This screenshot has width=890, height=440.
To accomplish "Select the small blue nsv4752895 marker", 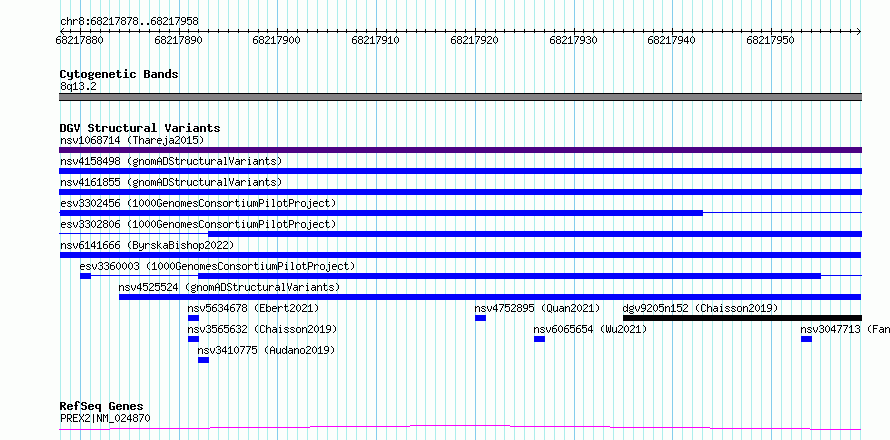I will pyautogui.click(x=480, y=318).
